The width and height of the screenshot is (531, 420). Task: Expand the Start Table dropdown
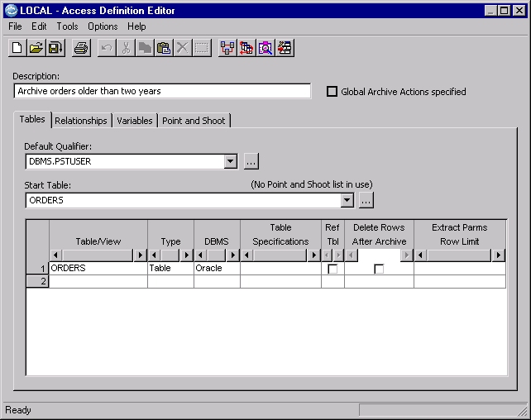(347, 200)
